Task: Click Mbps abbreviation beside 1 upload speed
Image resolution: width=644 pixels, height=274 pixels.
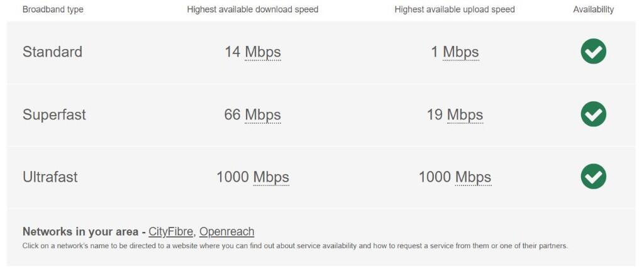Action: coord(460,52)
